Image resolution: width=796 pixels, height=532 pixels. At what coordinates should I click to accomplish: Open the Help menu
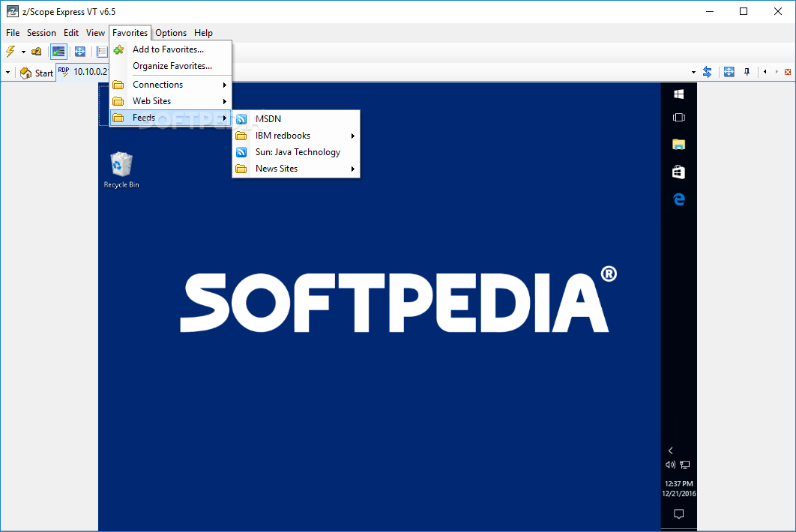point(203,33)
